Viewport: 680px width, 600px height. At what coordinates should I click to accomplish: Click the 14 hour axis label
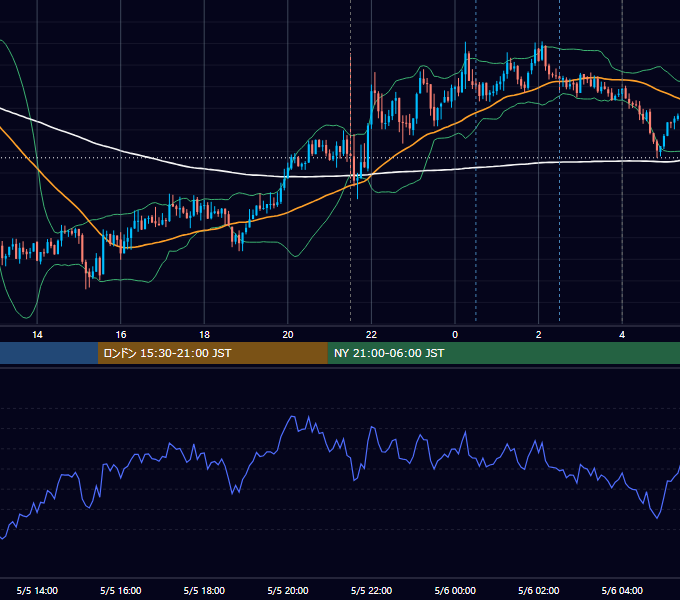click(37, 335)
